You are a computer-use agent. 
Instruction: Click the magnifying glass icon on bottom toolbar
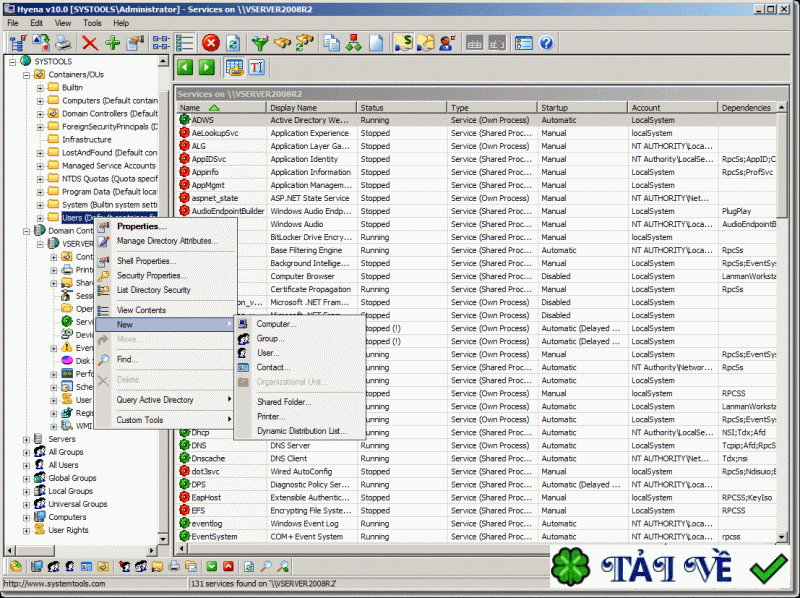tap(266, 566)
